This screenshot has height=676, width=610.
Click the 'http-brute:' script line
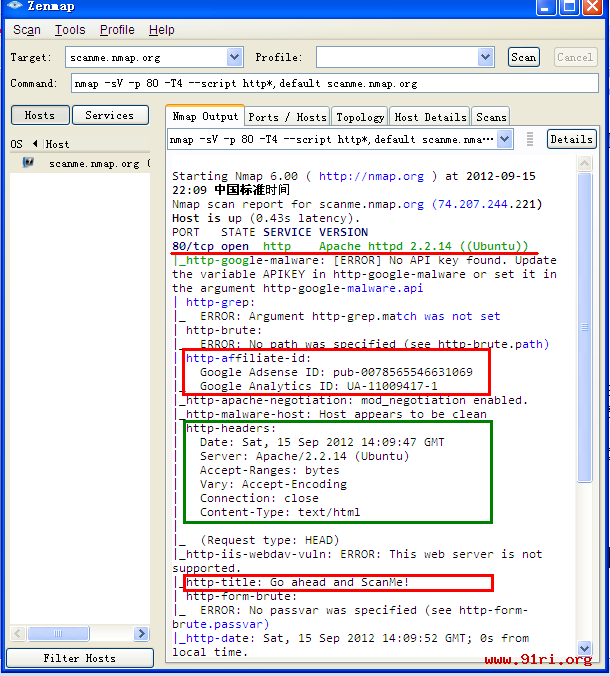[224, 330]
